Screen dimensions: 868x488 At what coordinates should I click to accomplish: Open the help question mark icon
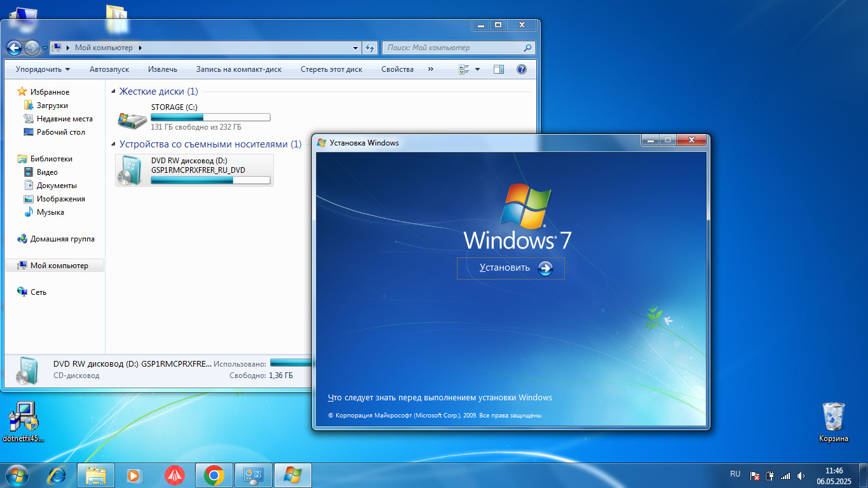click(521, 69)
